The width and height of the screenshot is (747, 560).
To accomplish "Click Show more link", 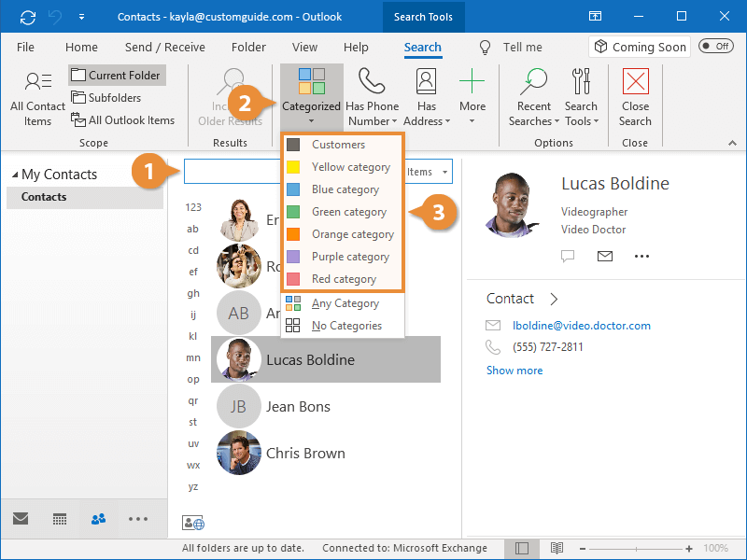I will (514, 371).
